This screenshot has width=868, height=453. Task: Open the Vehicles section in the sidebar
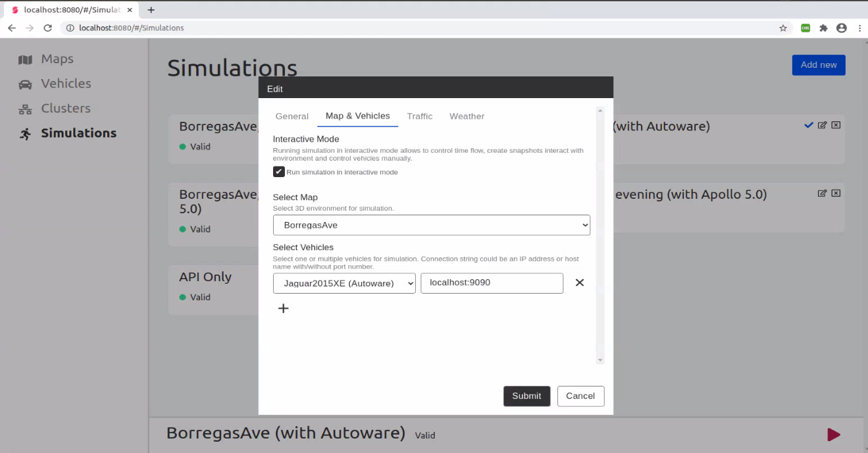click(x=66, y=84)
